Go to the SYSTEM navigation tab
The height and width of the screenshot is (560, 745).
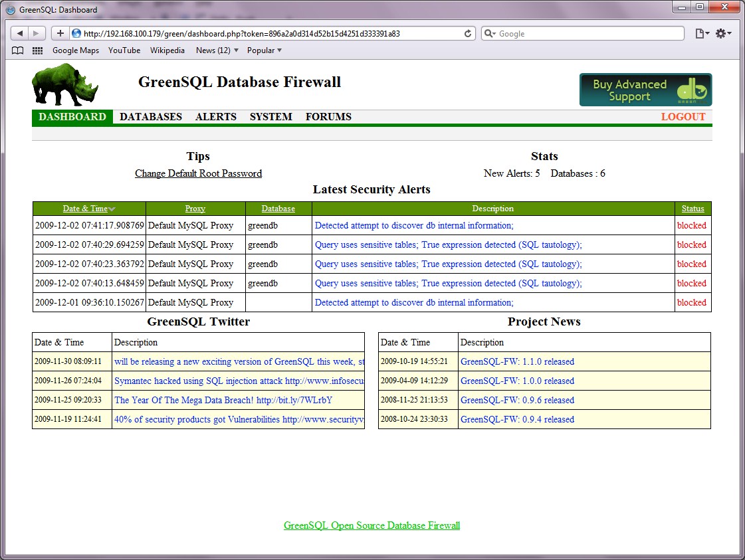click(270, 117)
